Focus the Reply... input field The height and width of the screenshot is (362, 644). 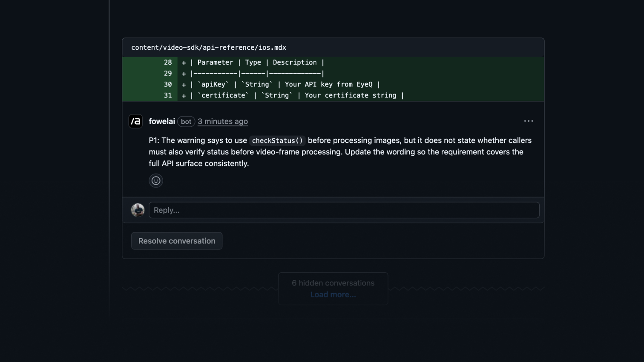click(344, 210)
